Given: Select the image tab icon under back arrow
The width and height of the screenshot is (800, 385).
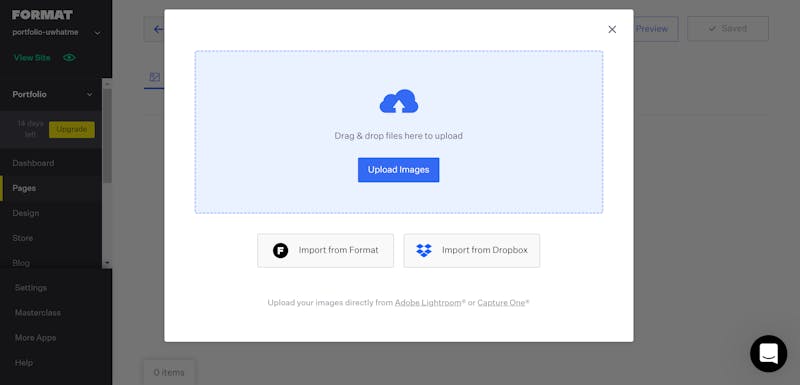Looking at the screenshot, I should [155, 77].
